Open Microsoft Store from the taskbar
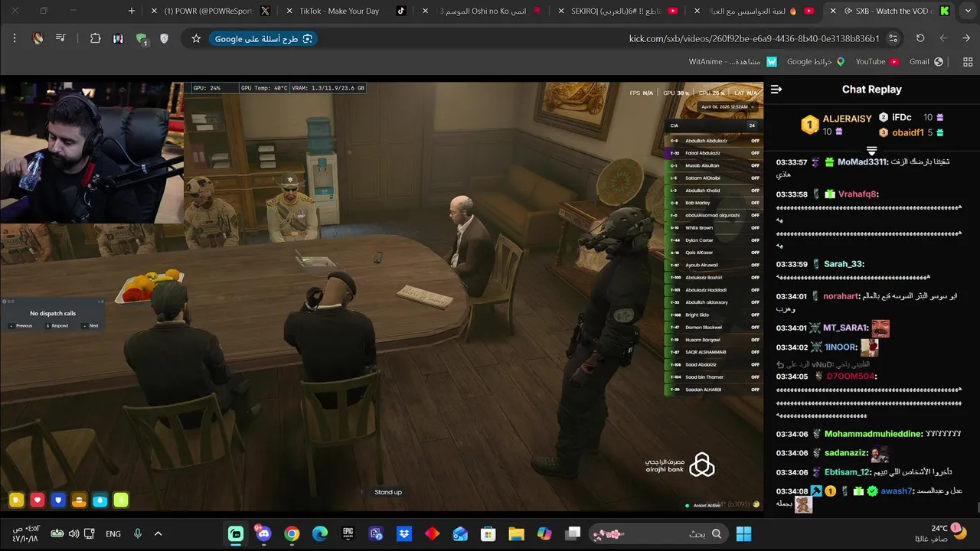The image size is (980, 551). [x=488, y=533]
